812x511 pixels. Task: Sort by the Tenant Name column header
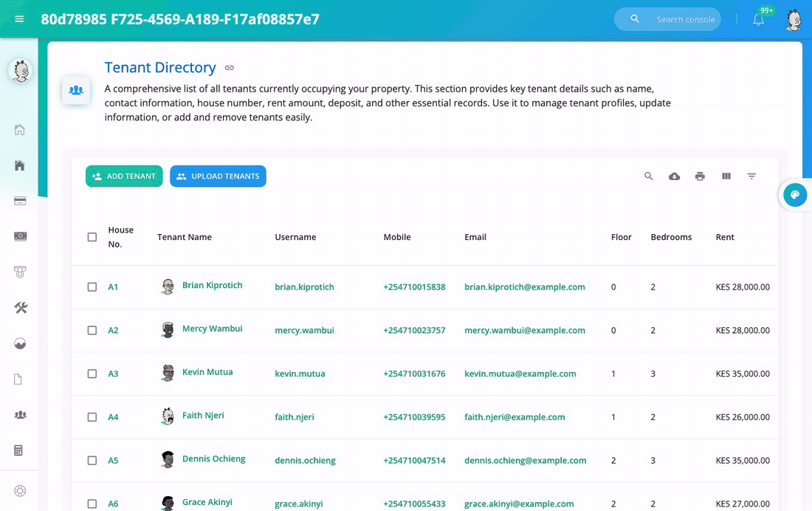[x=185, y=237]
